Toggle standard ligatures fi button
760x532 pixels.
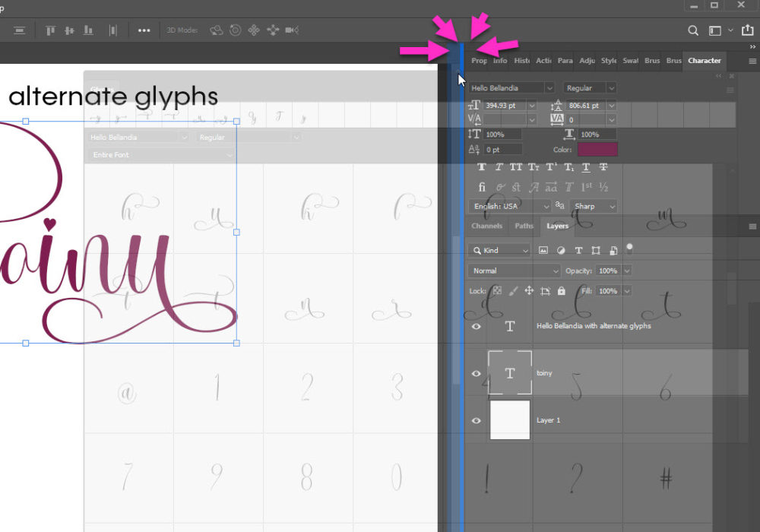(482, 187)
